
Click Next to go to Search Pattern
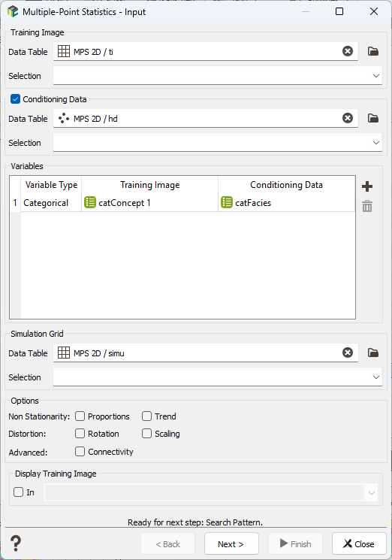coord(231,544)
